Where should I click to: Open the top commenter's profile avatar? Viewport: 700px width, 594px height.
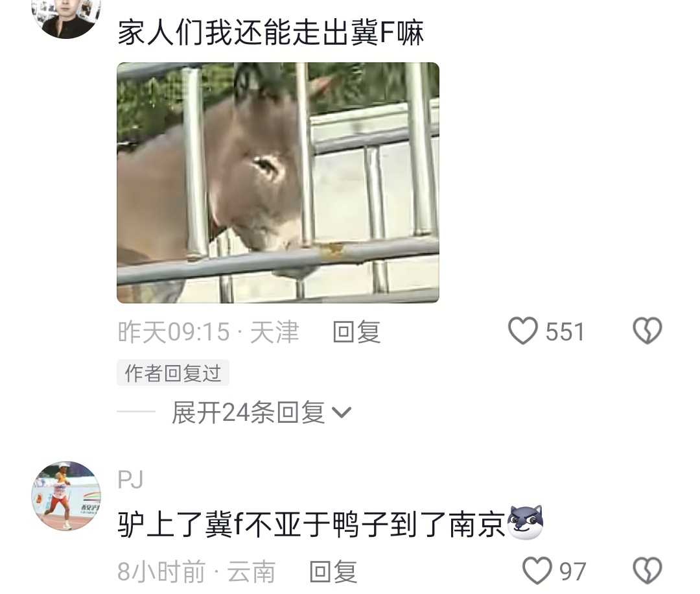coord(66,14)
